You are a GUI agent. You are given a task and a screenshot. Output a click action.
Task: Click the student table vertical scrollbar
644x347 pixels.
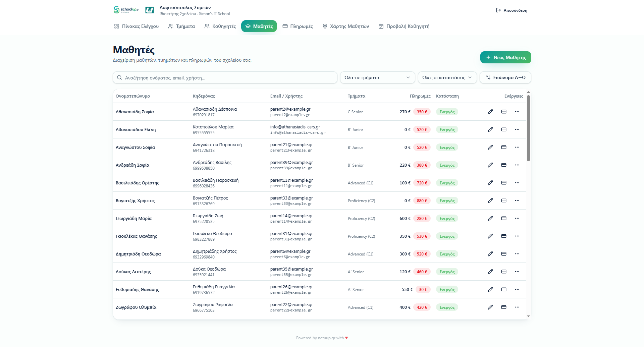tap(528, 128)
